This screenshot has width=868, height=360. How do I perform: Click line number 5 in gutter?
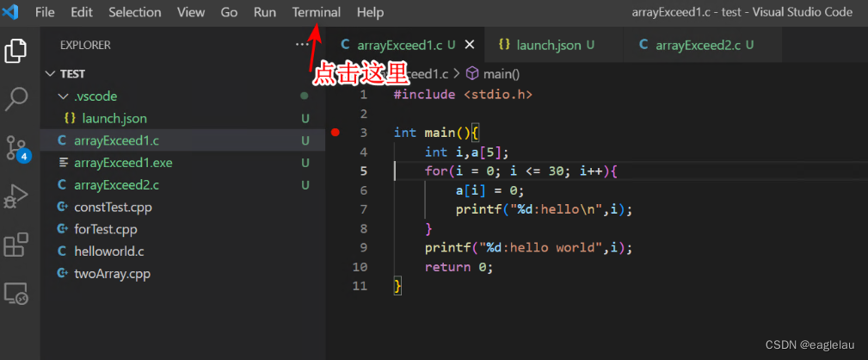(363, 171)
